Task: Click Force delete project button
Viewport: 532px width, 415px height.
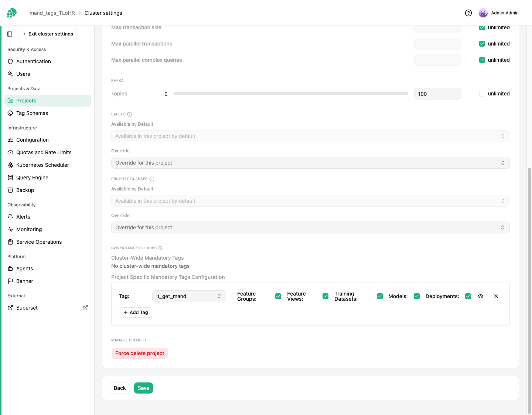Action: (x=140, y=353)
